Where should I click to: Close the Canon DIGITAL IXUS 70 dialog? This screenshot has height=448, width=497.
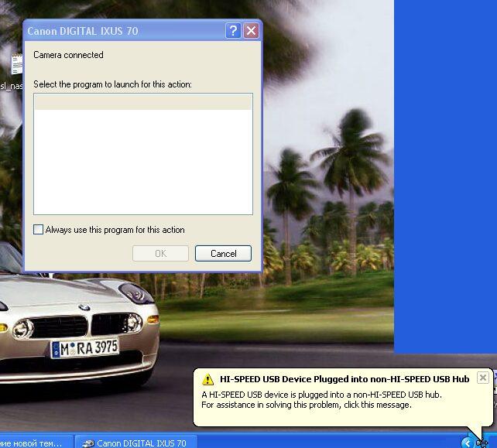[251, 31]
